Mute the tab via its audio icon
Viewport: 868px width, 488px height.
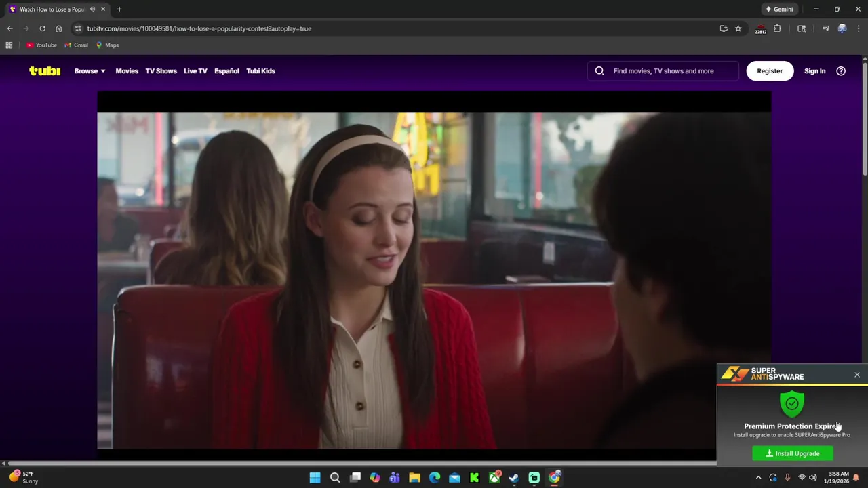tap(92, 9)
